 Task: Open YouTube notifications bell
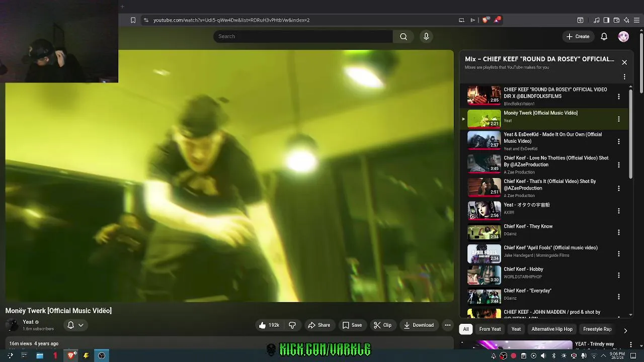pos(604,36)
